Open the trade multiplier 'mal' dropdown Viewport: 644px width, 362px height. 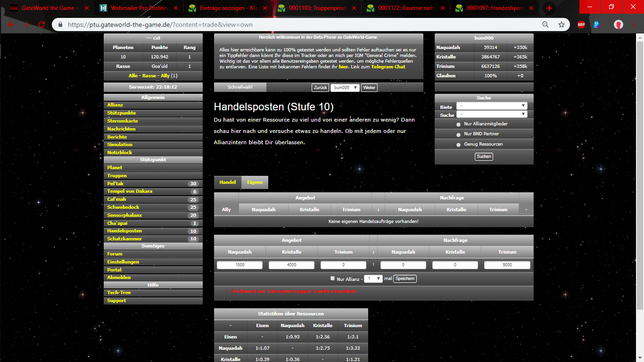[373, 279]
